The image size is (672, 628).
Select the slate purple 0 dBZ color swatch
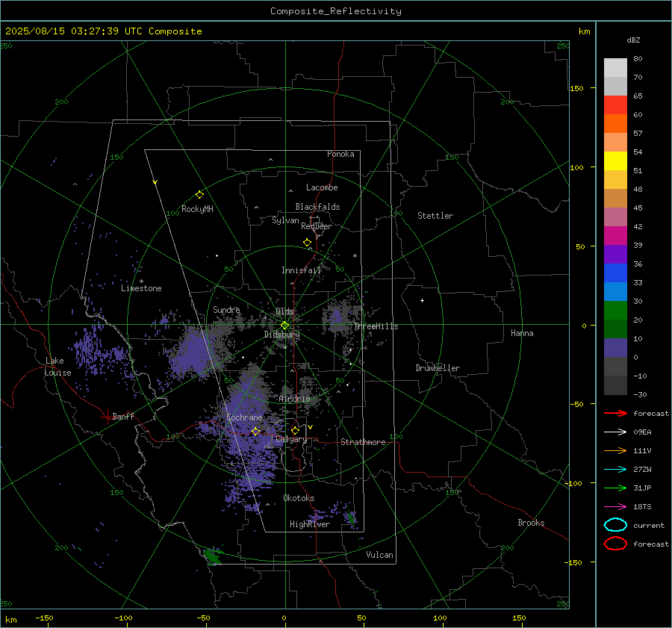tap(615, 348)
